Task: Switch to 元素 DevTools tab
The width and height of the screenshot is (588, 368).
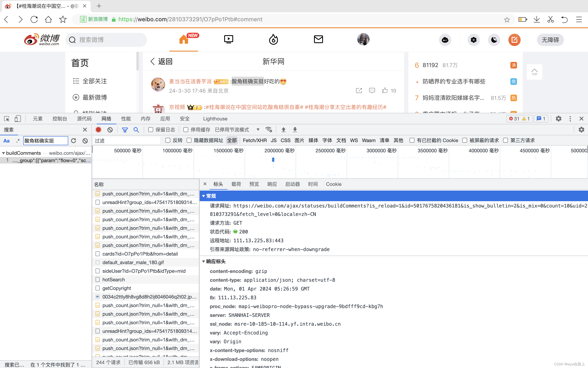Action: [x=38, y=119]
